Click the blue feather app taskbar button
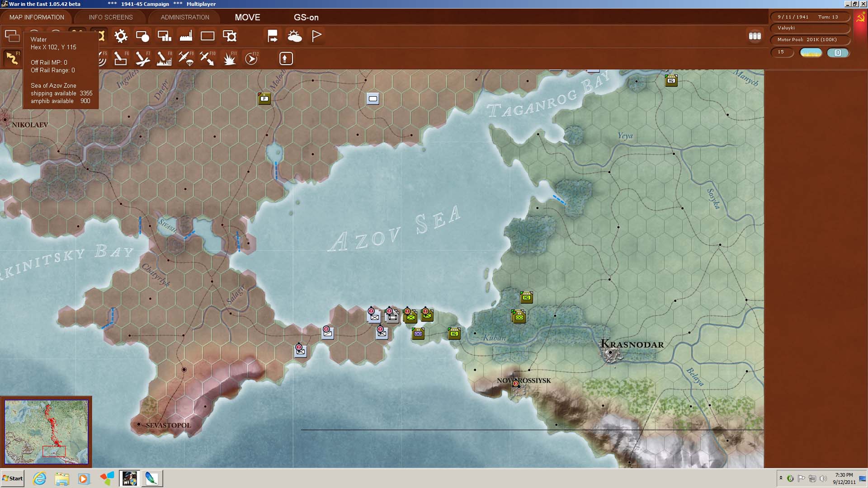 tap(152, 479)
